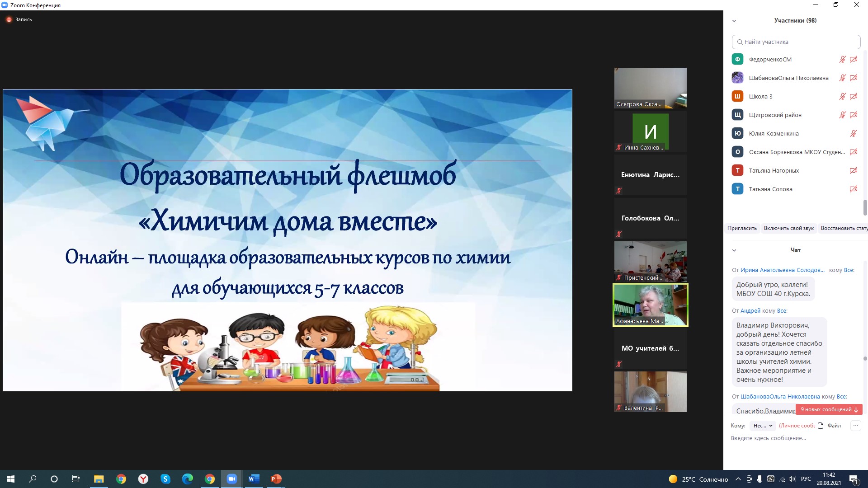Select Валентина Р... video thumbnail

[x=650, y=392]
